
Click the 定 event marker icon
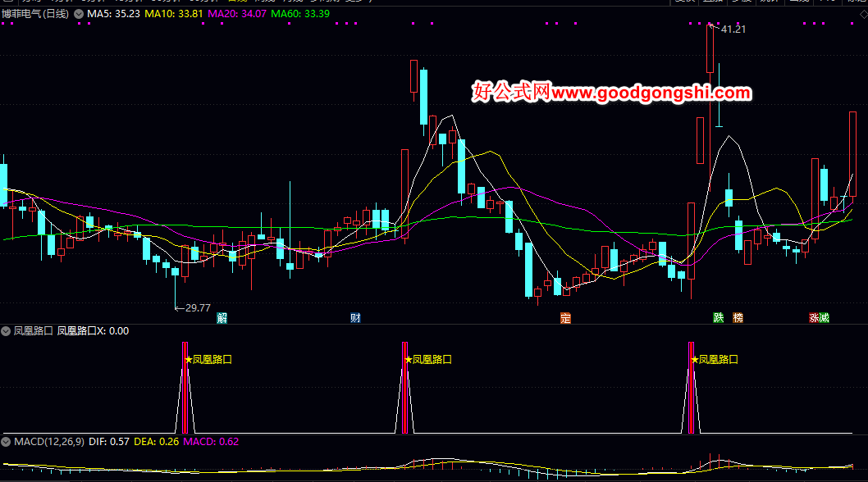tap(565, 318)
